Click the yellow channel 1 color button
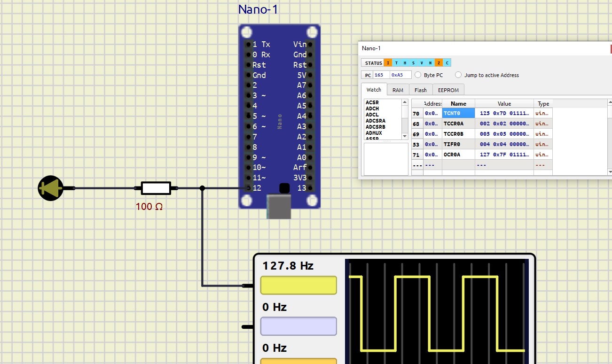Image resolution: width=612 pixels, height=364 pixels. 298,285
